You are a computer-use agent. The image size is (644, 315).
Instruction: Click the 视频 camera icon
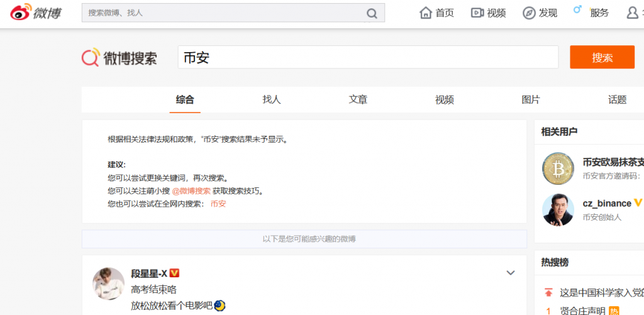477,13
